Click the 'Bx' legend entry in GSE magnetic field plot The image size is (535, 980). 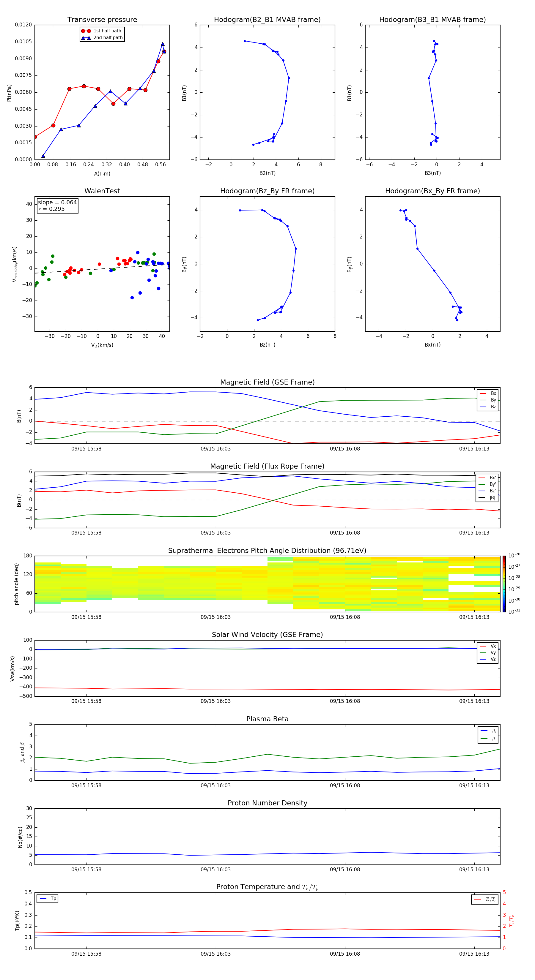point(488,393)
